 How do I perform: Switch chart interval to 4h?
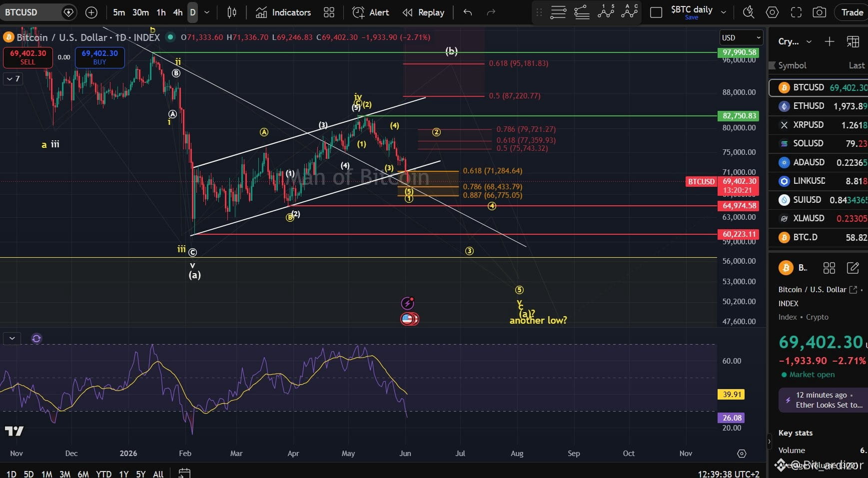click(177, 12)
